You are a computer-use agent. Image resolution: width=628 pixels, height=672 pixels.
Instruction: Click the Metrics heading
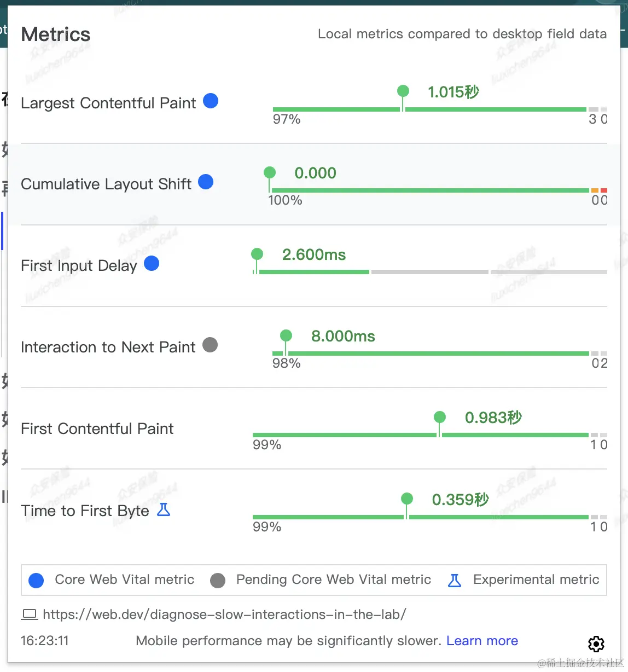click(55, 34)
